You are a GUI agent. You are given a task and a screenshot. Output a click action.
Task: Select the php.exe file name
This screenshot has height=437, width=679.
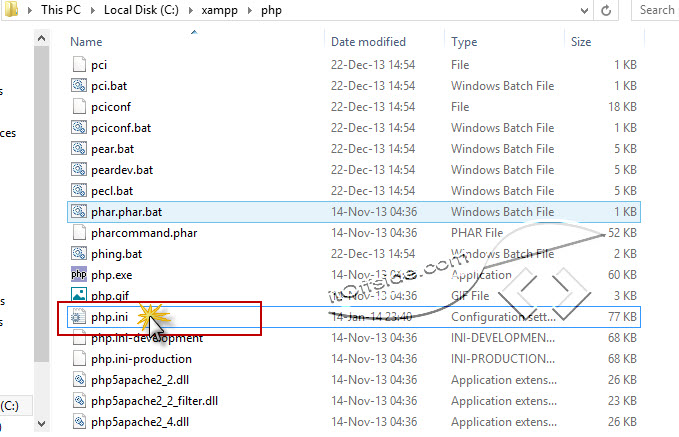point(112,275)
